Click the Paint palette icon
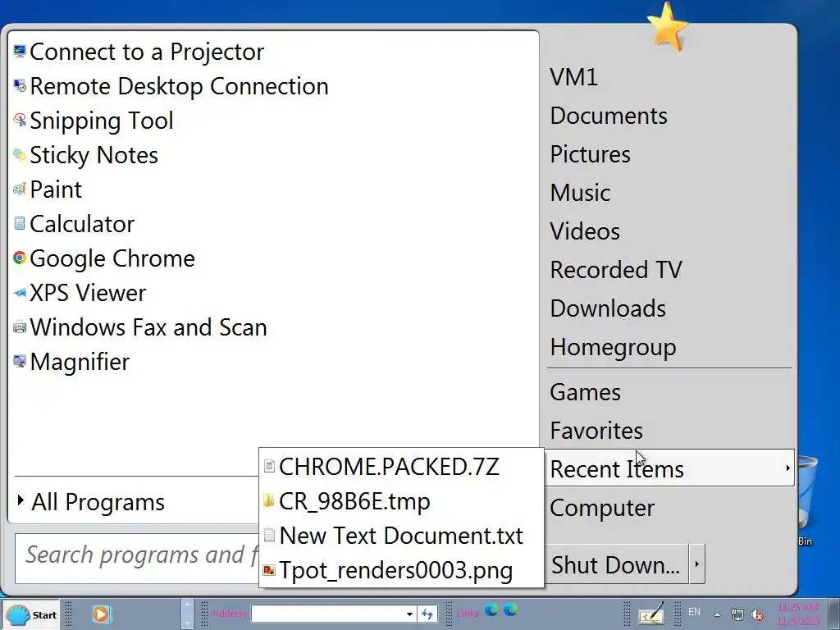Viewport: 840px width, 630px height. point(20,189)
